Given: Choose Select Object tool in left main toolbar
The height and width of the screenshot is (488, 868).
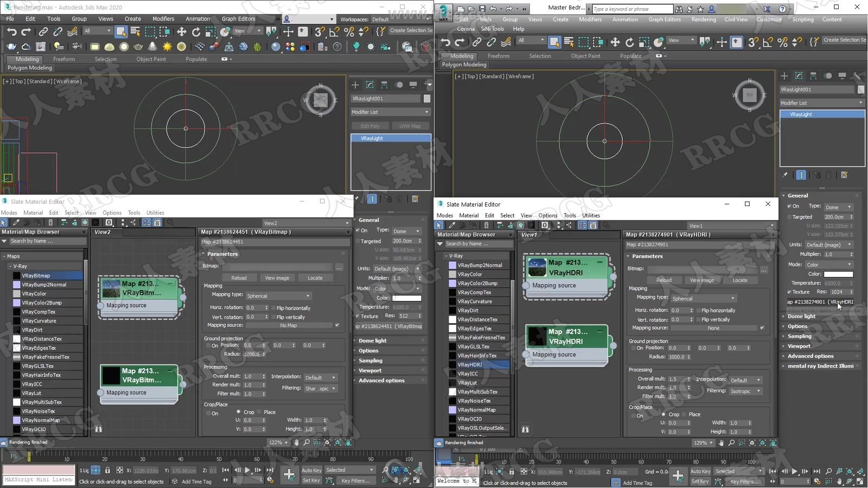Looking at the screenshot, I should (121, 31).
